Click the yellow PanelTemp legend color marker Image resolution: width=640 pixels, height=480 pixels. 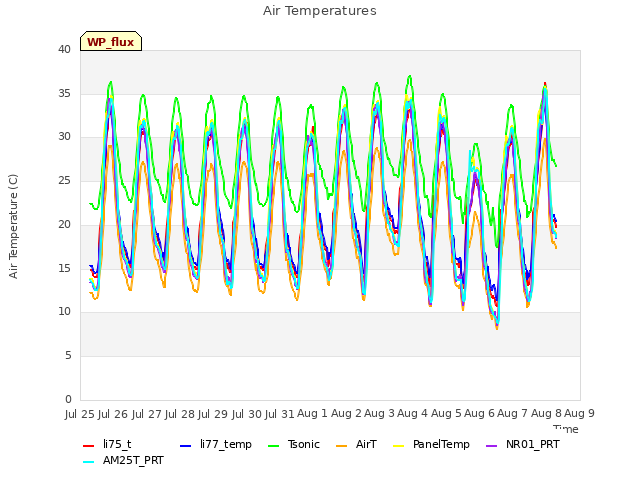click(398, 446)
